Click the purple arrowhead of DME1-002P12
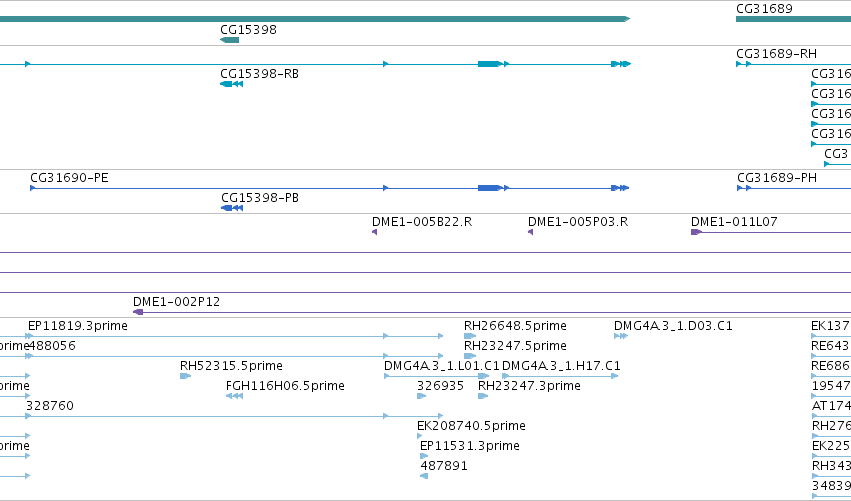The height and width of the screenshot is (501, 851). pyautogui.click(x=138, y=312)
